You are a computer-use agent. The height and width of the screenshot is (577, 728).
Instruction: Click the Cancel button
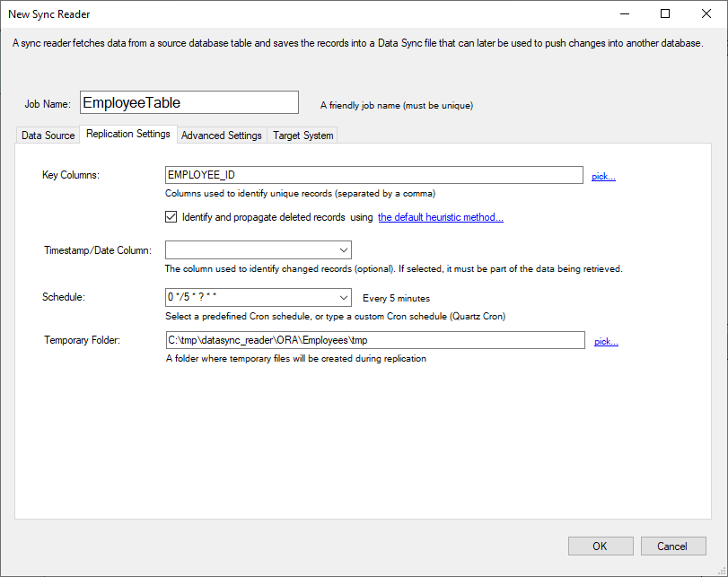coord(673,546)
